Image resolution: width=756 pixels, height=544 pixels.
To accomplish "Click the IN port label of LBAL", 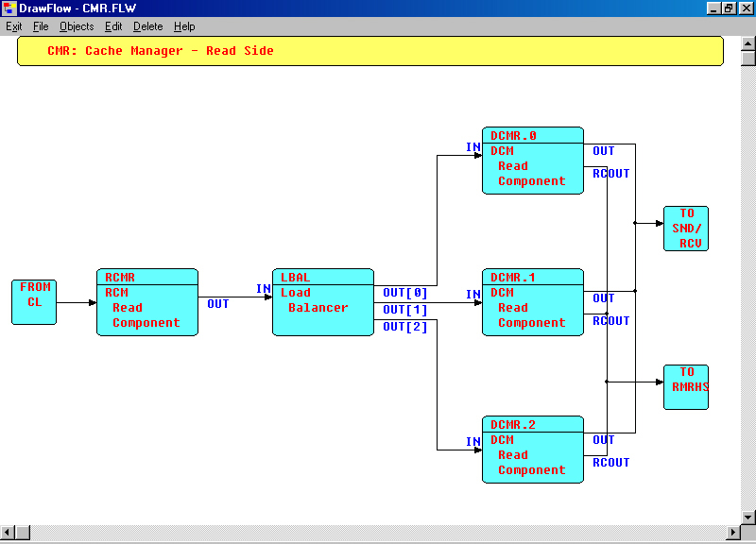I will [264, 288].
